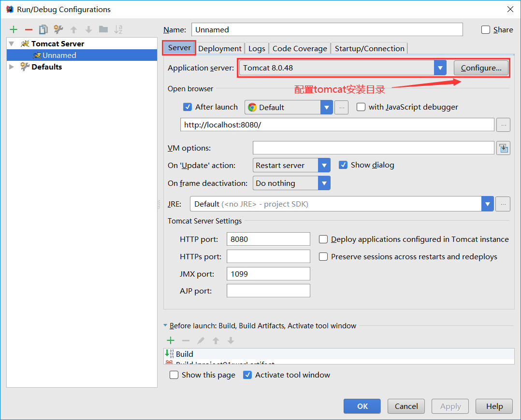Copy the selected configuration
The width and height of the screenshot is (521, 420).
click(43, 29)
